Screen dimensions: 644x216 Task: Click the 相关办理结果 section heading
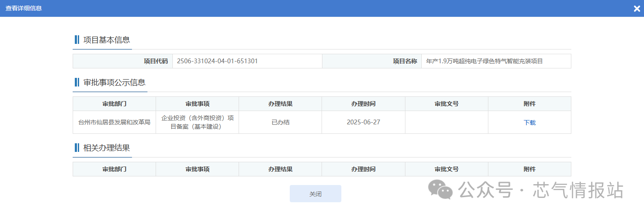[106, 148]
